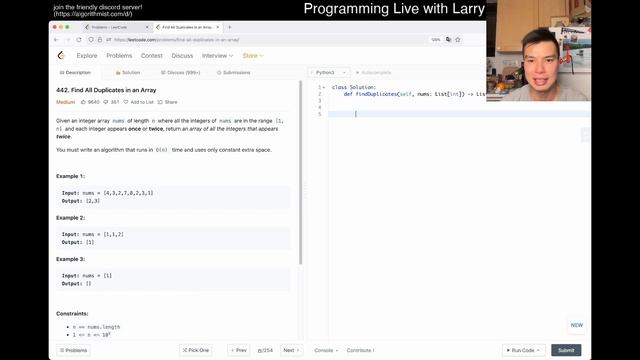Click the translate icon in the address bar
The height and width of the screenshot is (360, 640).
click(x=449, y=40)
